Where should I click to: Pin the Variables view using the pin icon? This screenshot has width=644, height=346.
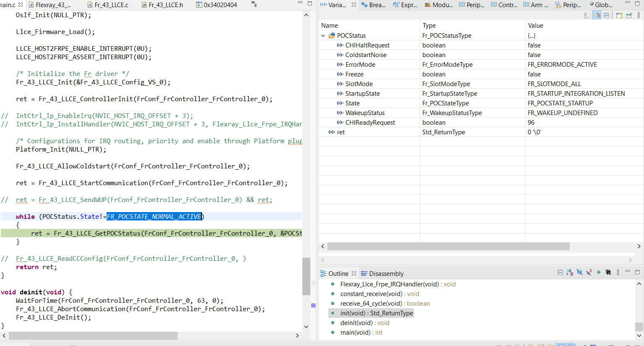click(629, 15)
